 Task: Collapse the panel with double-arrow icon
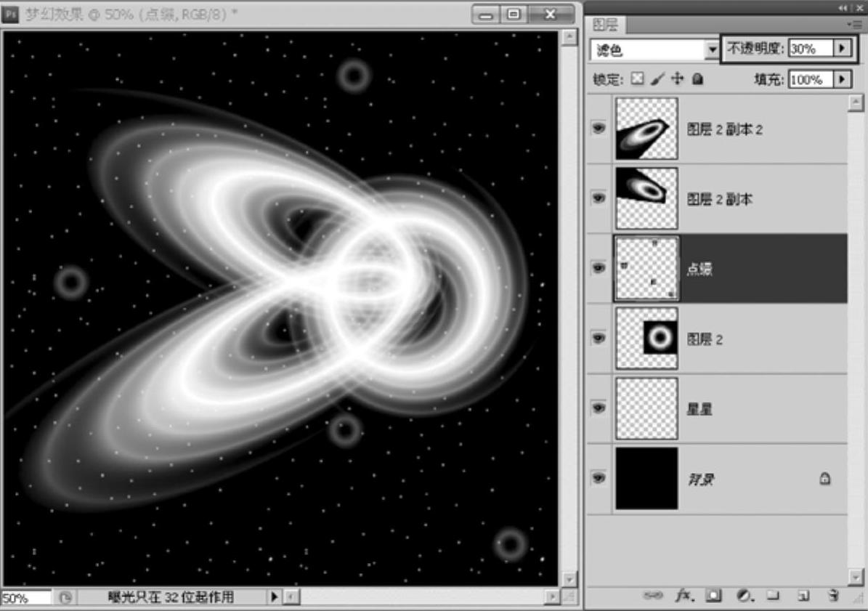point(843,7)
